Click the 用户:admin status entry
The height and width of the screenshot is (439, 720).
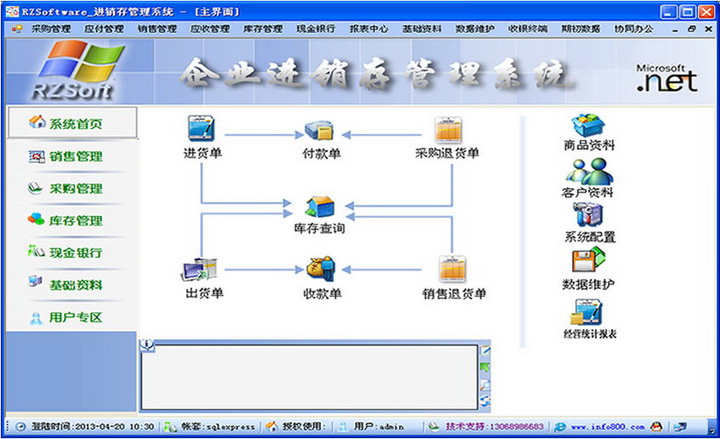click(378, 427)
